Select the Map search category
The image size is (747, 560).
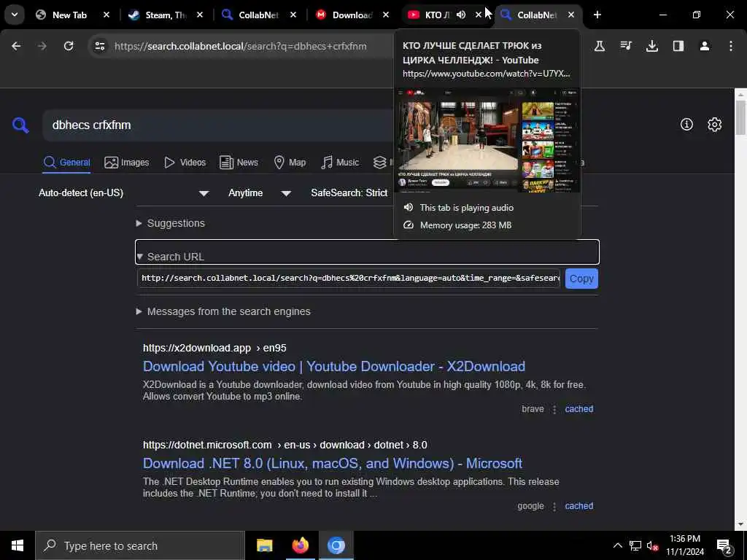290,163
